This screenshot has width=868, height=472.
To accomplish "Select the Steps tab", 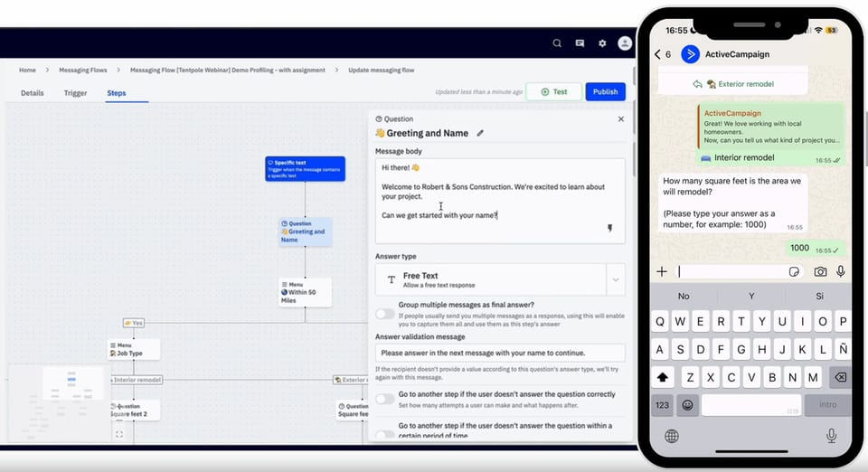I will coord(117,93).
